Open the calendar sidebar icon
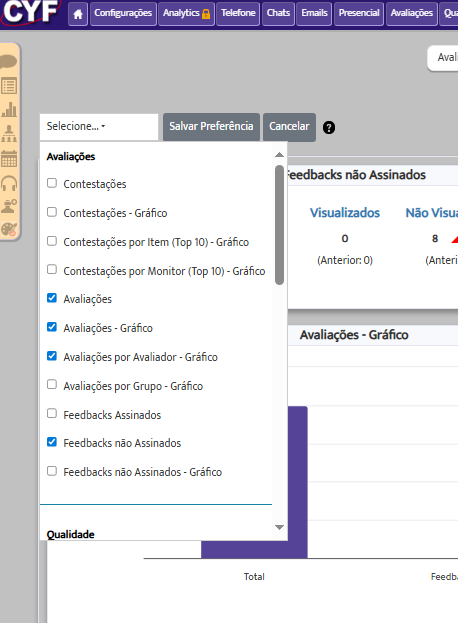Viewport: 458px width, 623px height. click(9, 159)
